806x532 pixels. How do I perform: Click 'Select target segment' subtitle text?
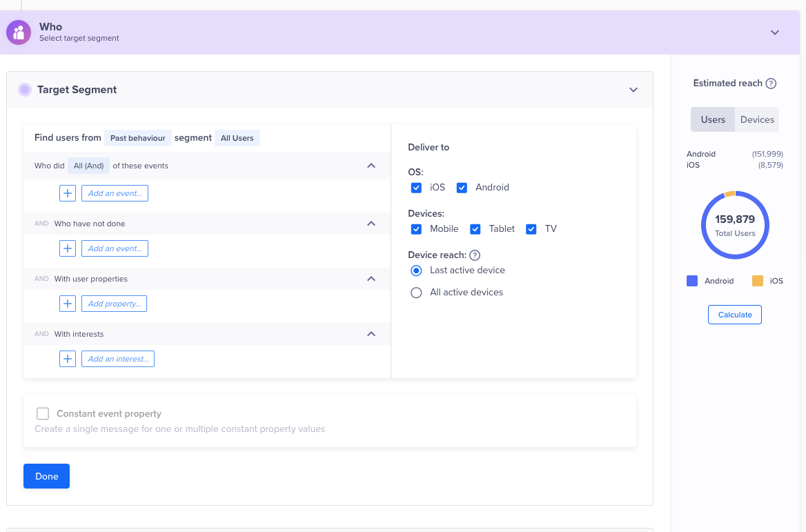click(79, 38)
